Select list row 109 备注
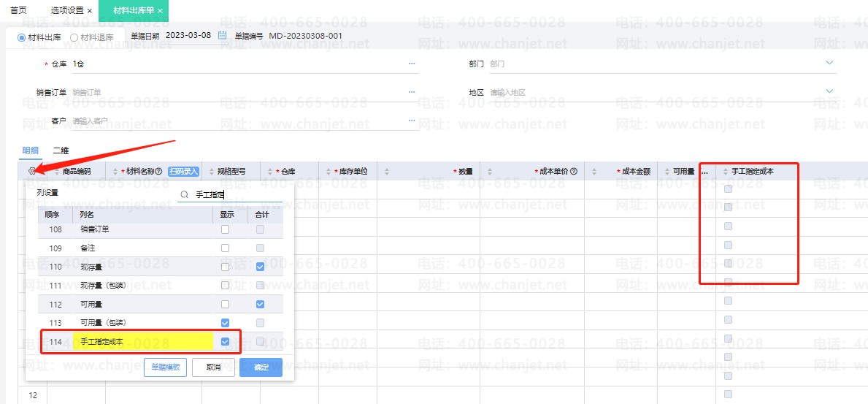 tap(161, 248)
